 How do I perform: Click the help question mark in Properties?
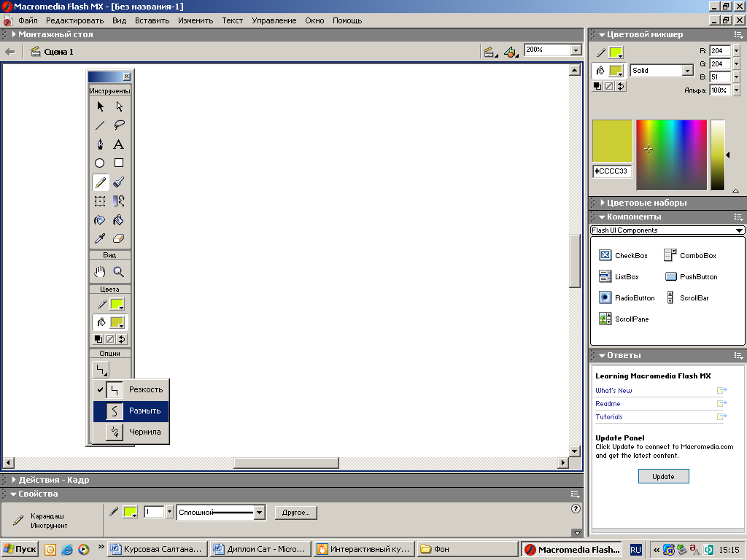[576, 508]
